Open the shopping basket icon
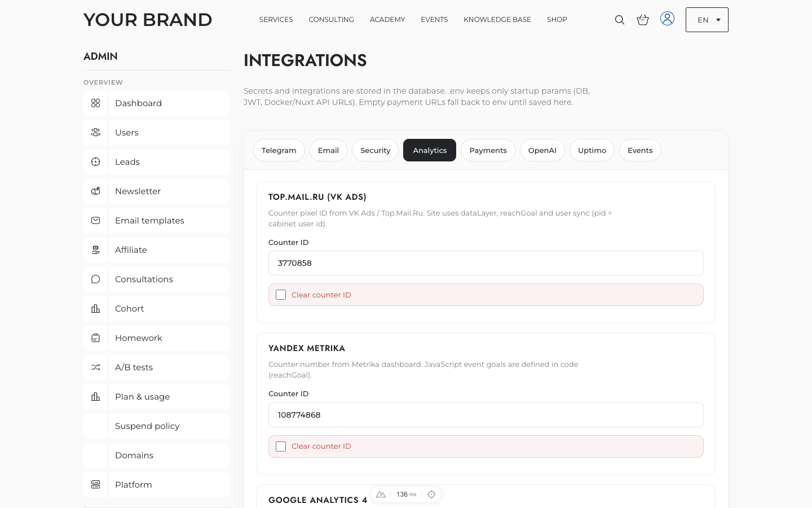Screen dimensions: 812x508 643,20
